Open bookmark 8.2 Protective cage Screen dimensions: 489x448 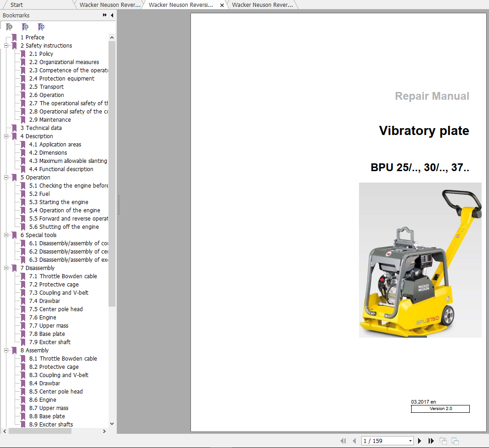pyautogui.click(x=54, y=367)
